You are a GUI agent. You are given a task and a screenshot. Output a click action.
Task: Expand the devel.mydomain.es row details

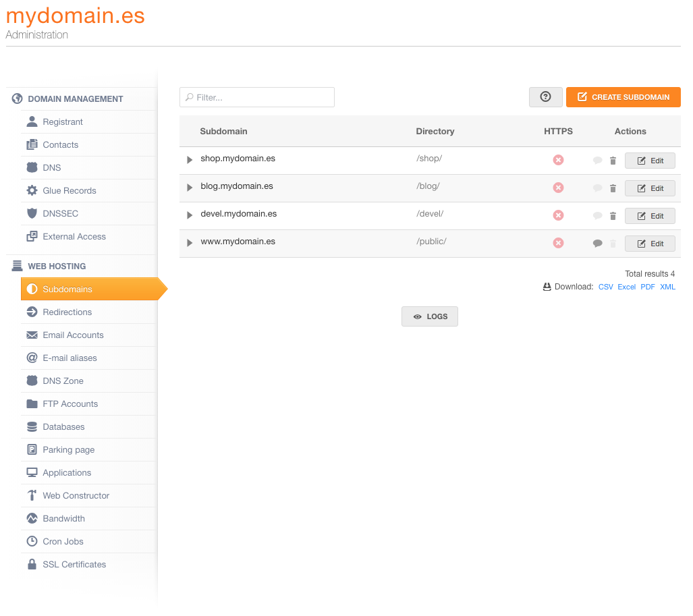pos(190,215)
